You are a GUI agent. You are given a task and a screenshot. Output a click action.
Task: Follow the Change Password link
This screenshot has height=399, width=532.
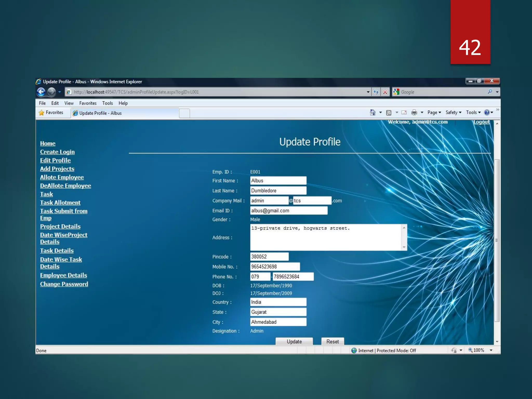pos(64,284)
